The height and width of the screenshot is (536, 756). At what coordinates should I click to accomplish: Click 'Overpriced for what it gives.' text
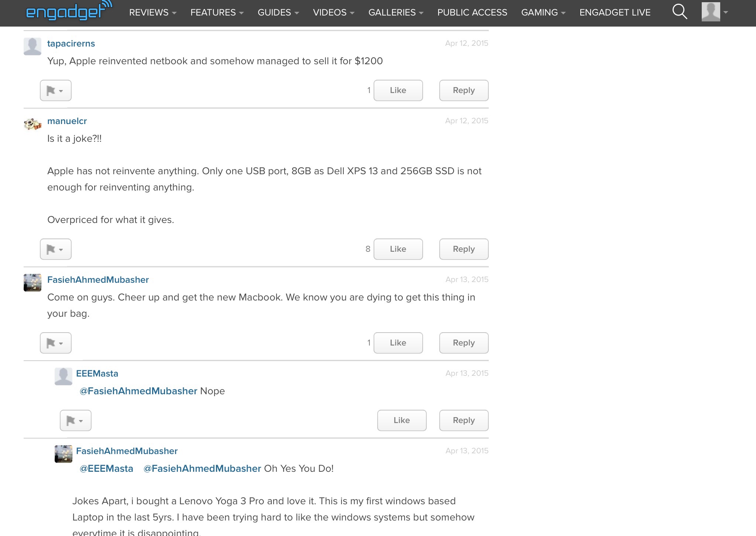(x=110, y=220)
